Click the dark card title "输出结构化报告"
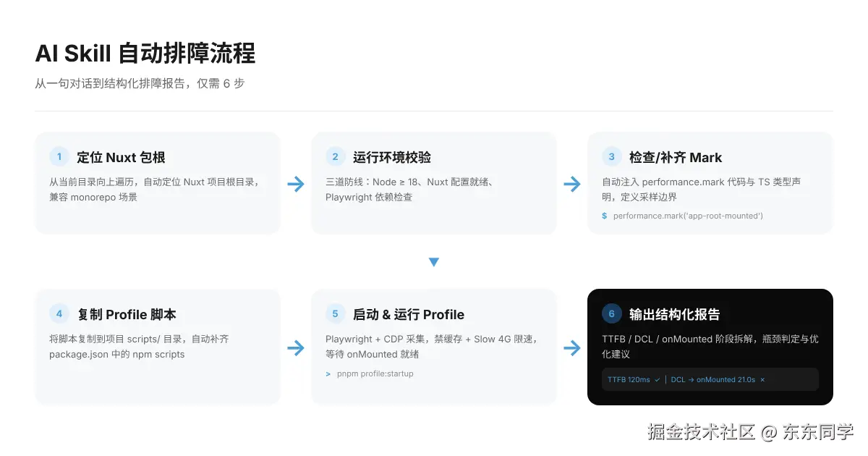Viewport: 868px width, 456px height. coord(674,314)
